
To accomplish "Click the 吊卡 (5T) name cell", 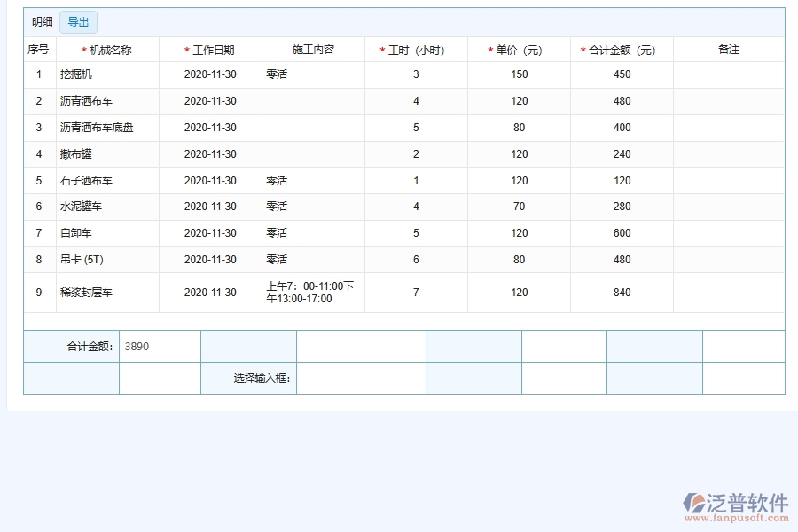I will [107, 260].
